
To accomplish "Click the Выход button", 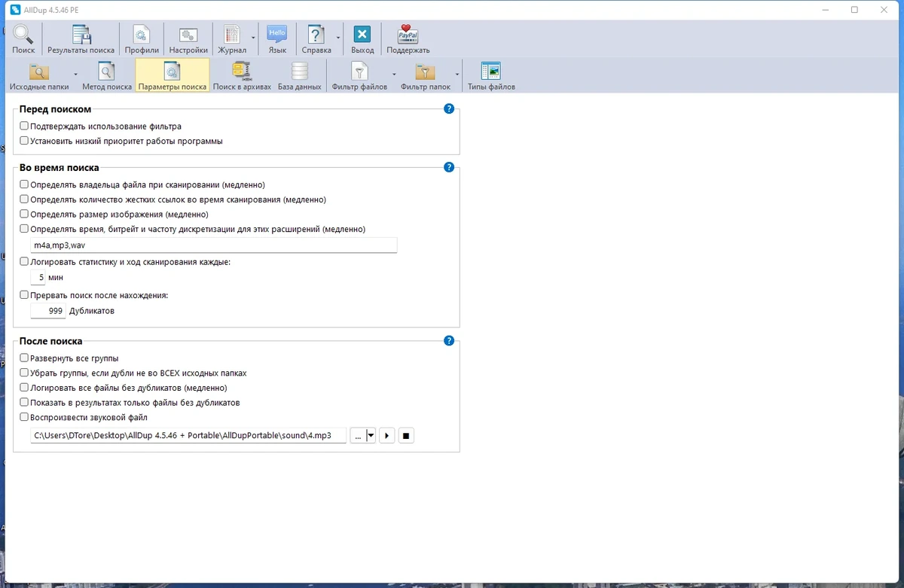I will tap(362, 39).
